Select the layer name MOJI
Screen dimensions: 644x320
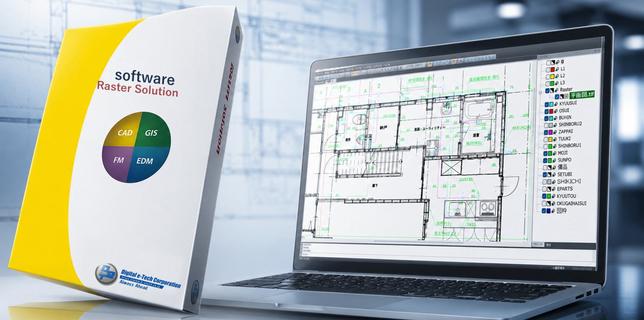coord(563,153)
